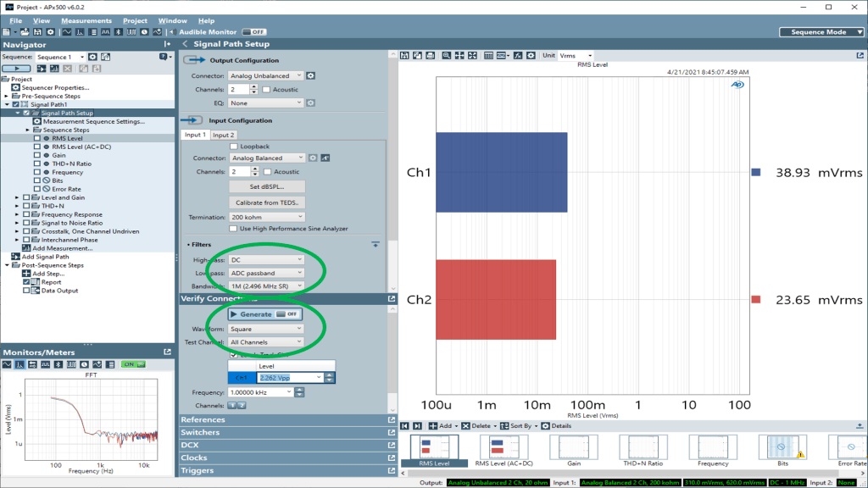Screen dimensions: 868x488
Task: Click the Set dBSPL button
Action: point(266,186)
